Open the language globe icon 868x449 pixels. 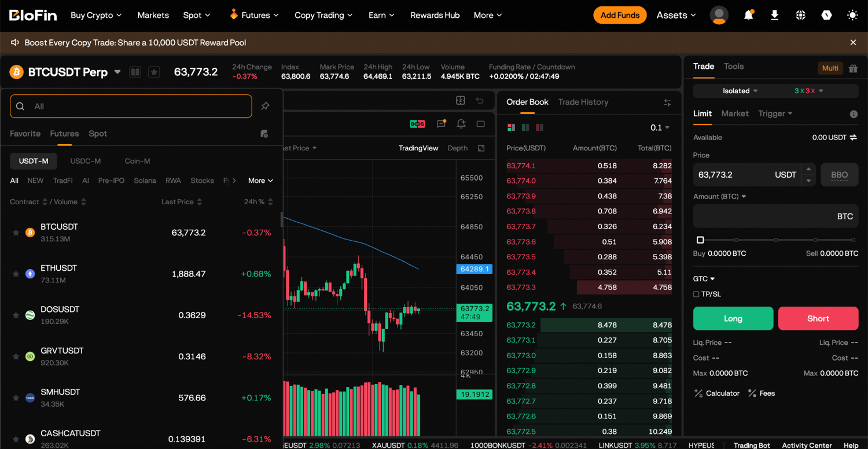click(x=800, y=15)
